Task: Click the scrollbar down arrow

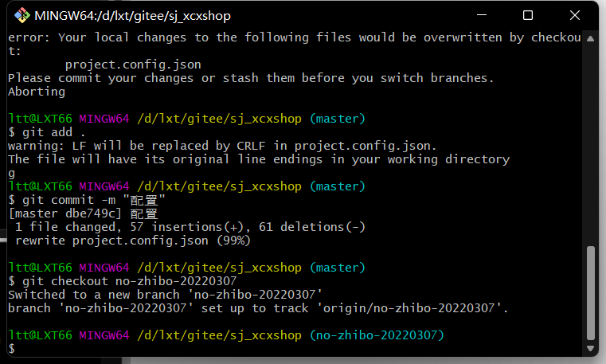Action: [590, 348]
